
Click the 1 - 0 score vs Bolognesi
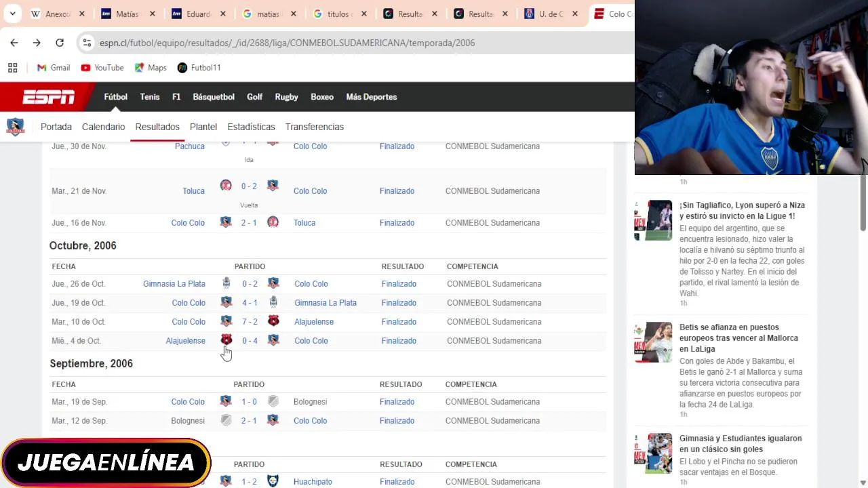click(249, 402)
